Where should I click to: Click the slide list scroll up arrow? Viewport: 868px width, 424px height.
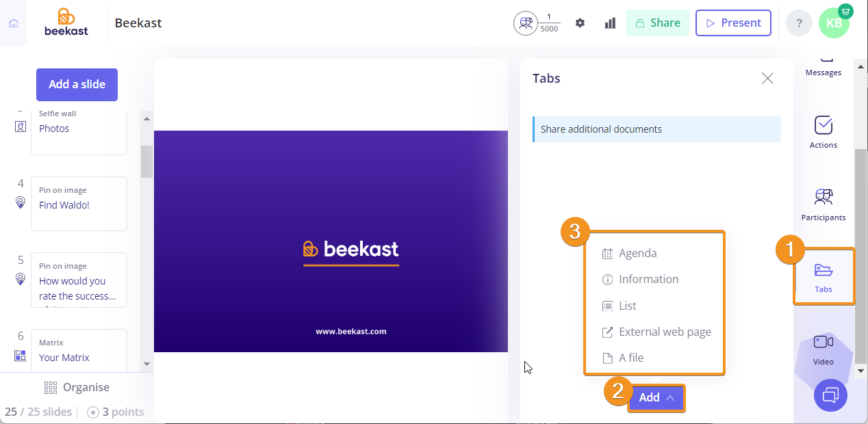[x=146, y=119]
